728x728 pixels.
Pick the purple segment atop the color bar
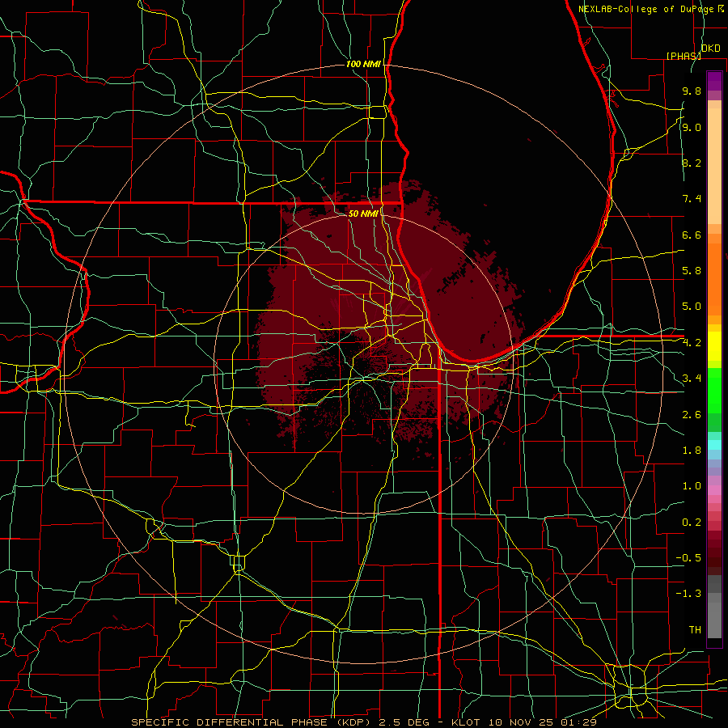click(x=714, y=81)
